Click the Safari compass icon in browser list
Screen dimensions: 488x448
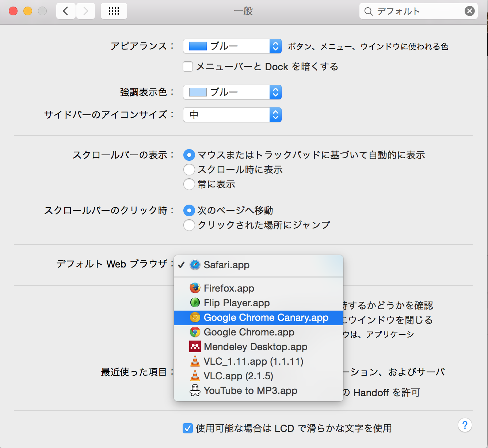tap(195, 265)
